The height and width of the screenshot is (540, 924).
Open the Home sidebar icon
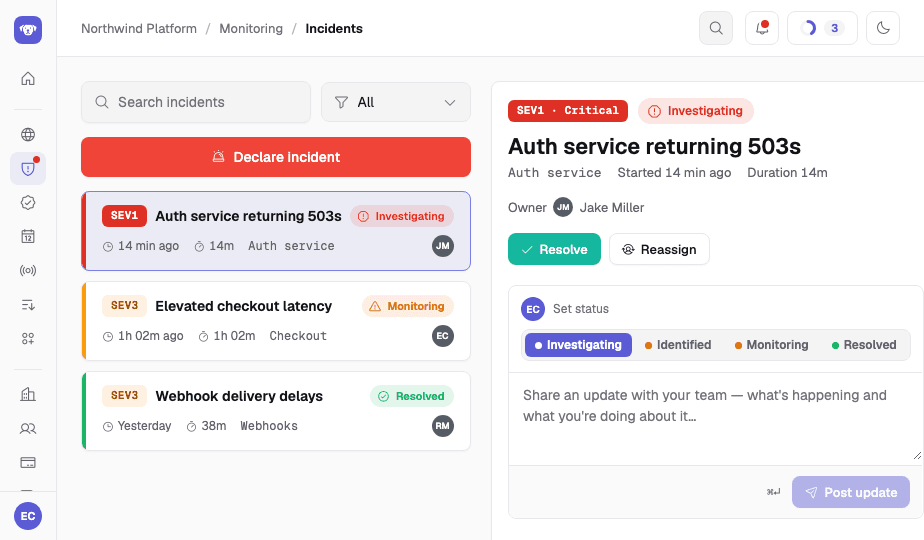(x=28, y=78)
